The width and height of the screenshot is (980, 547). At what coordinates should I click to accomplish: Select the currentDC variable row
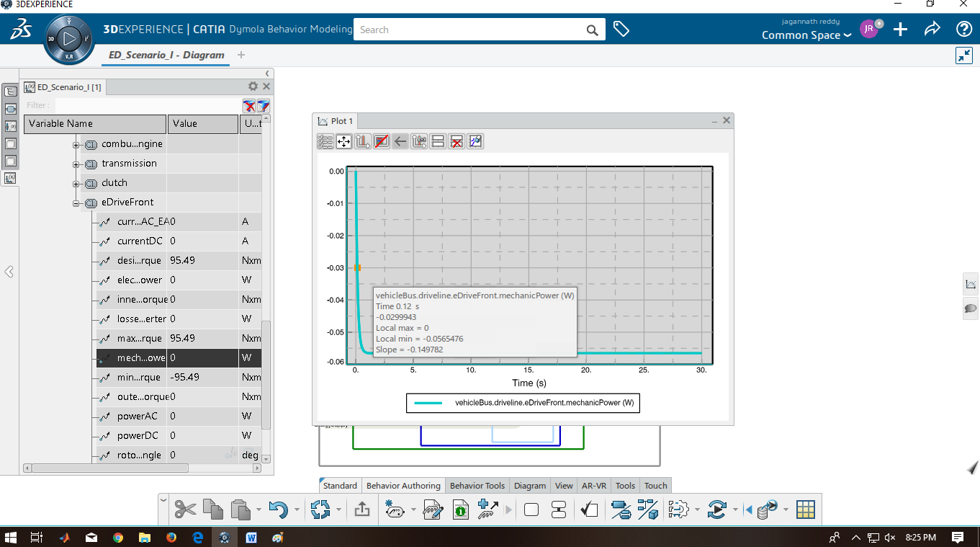pyautogui.click(x=179, y=241)
